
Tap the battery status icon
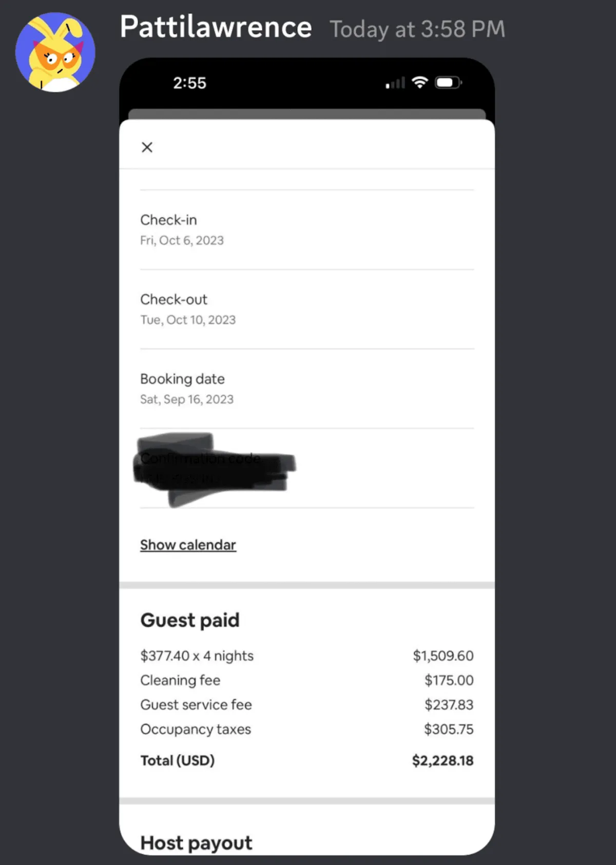pyautogui.click(x=448, y=83)
